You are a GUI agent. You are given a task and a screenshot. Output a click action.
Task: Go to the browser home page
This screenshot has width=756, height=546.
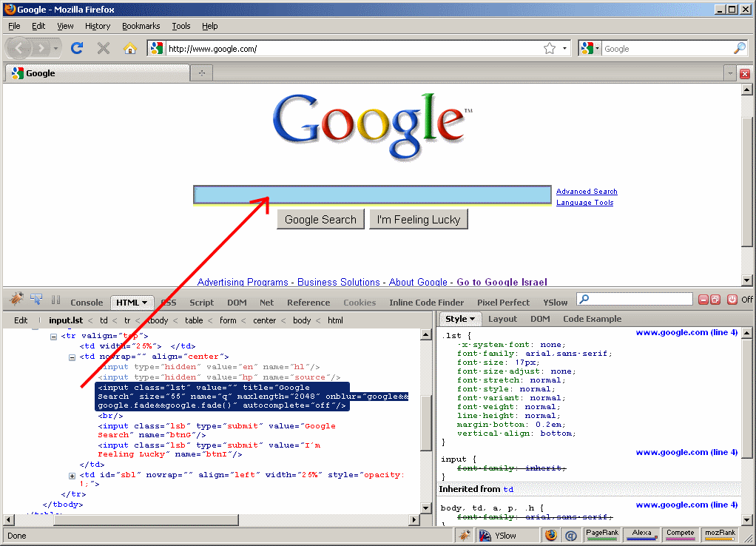(130, 48)
